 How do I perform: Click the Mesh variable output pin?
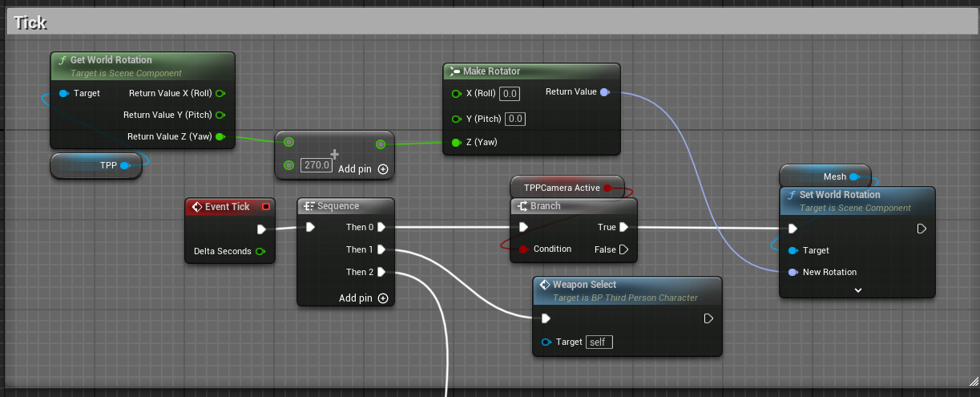[853, 176]
